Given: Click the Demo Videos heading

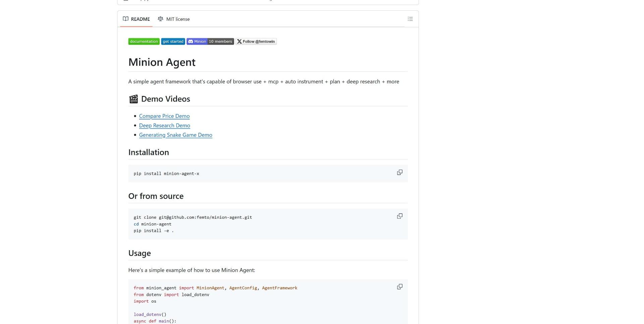Looking at the screenshot, I should pos(159,99).
